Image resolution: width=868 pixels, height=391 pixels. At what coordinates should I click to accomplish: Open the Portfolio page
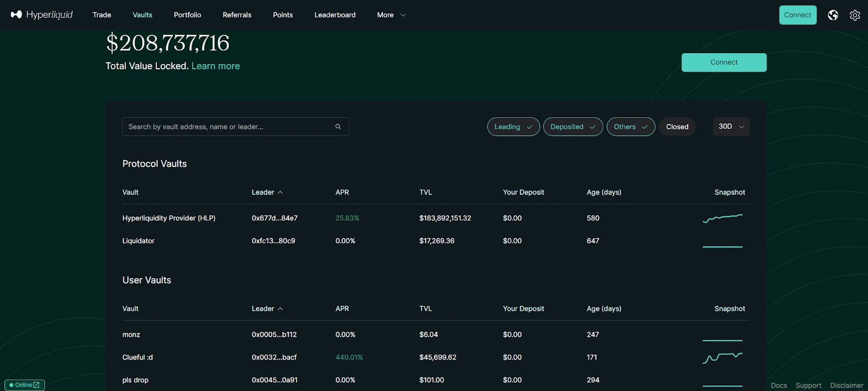click(x=188, y=15)
